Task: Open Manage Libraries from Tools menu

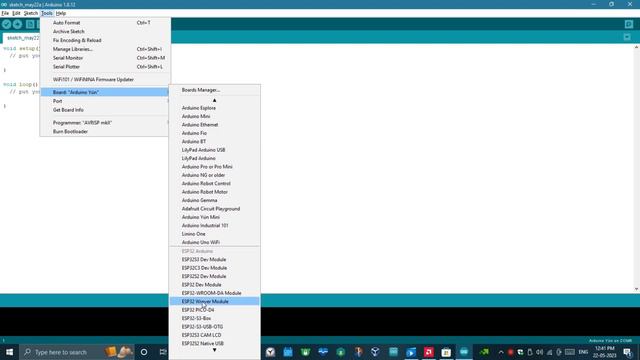Action: pos(105,49)
